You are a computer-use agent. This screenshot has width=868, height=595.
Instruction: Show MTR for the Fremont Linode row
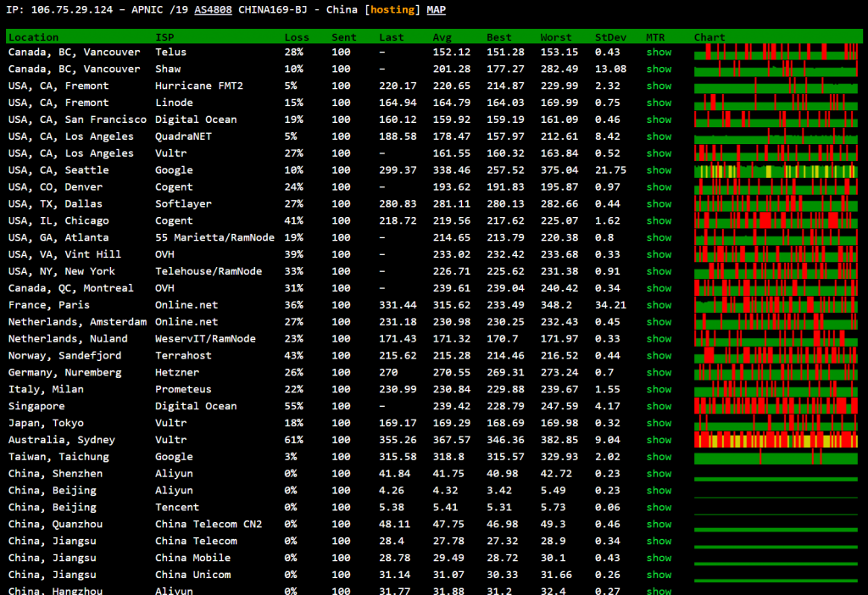pyautogui.click(x=659, y=103)
